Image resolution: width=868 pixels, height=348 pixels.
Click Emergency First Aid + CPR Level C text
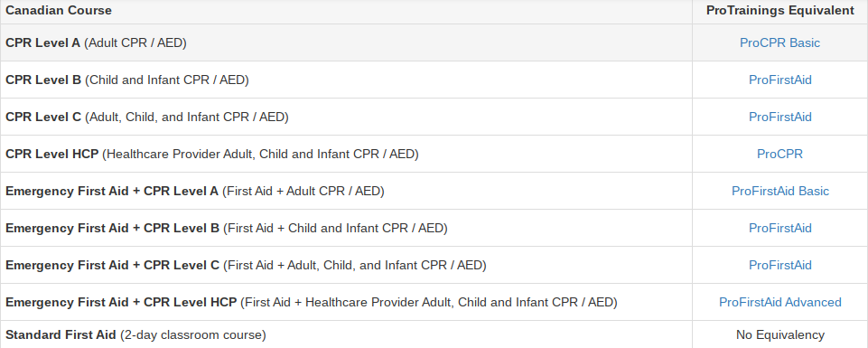pyautogui.click(x=112, y=266)
